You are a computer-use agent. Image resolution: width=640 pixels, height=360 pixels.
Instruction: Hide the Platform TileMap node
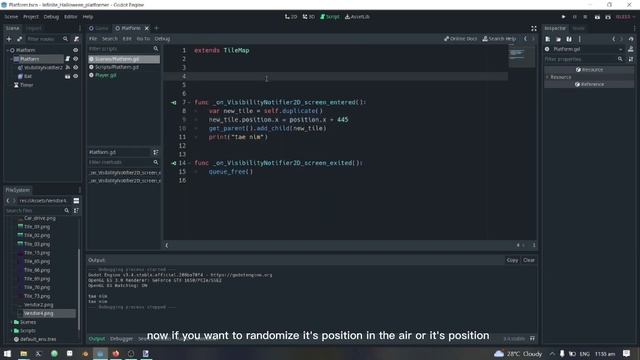coord(76,59)
